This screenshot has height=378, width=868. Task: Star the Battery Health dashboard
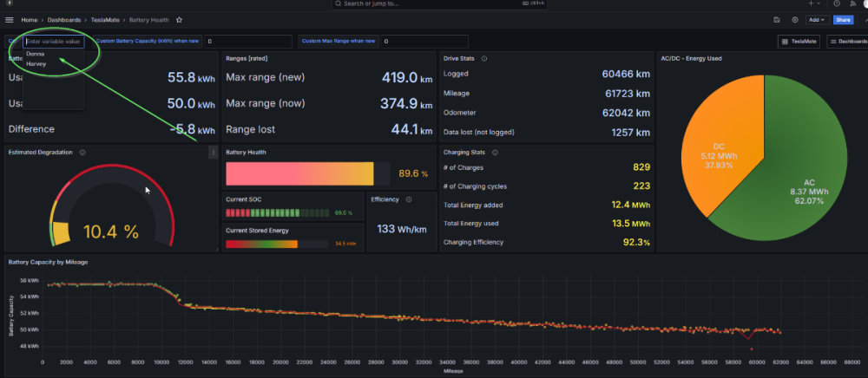[179, 19]
